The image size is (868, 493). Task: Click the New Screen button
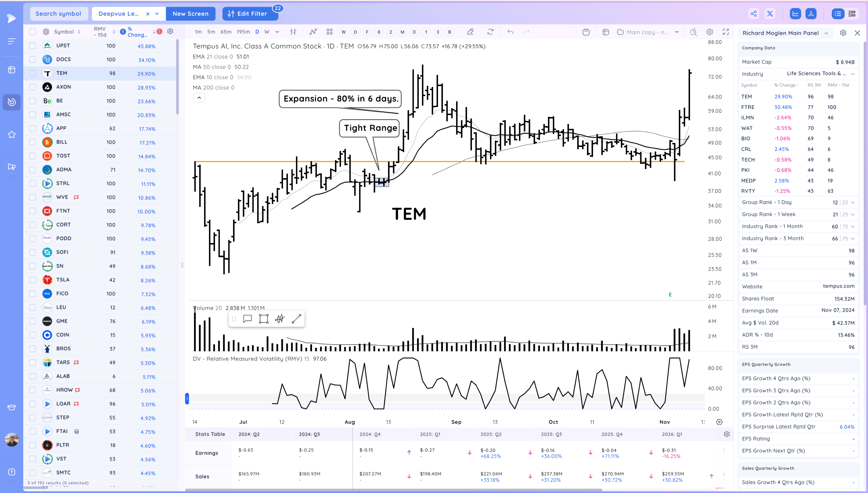click(x=190, y=14)
